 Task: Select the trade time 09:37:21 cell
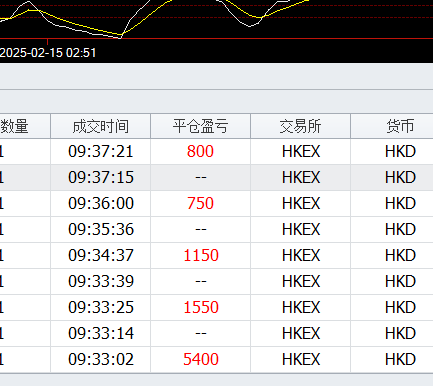pos(101,151)
